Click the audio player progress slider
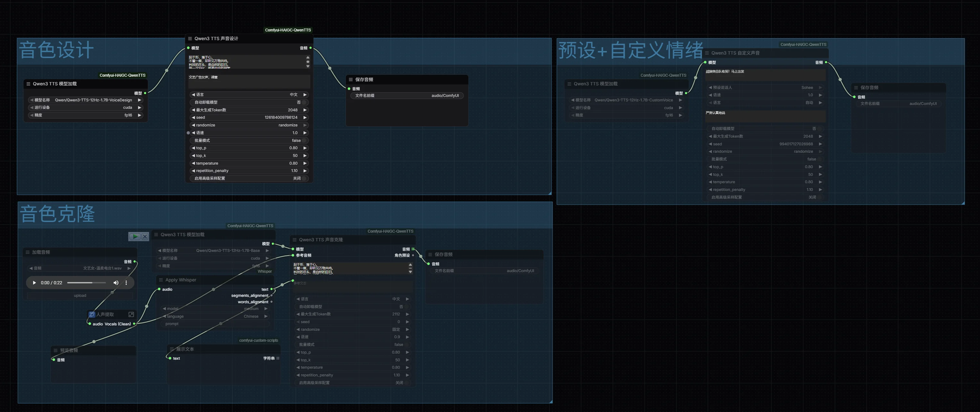Viewport: 980px width, 412px height. [x=86, y=283]
